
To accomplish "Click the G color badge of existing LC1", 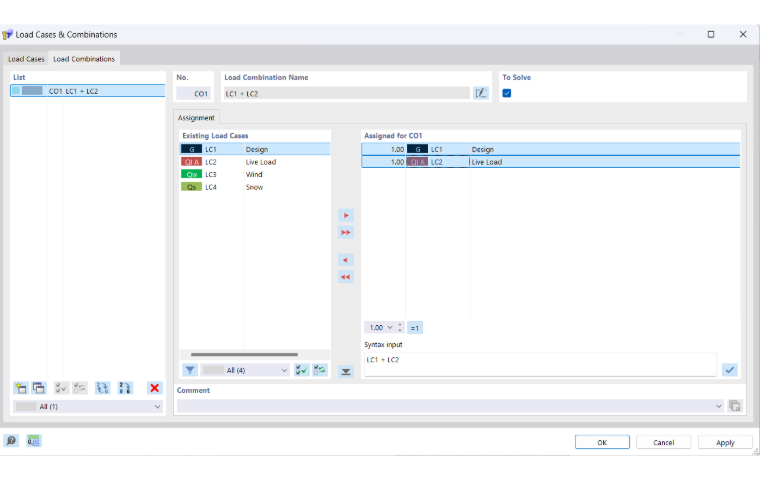I will pos(191,149).
